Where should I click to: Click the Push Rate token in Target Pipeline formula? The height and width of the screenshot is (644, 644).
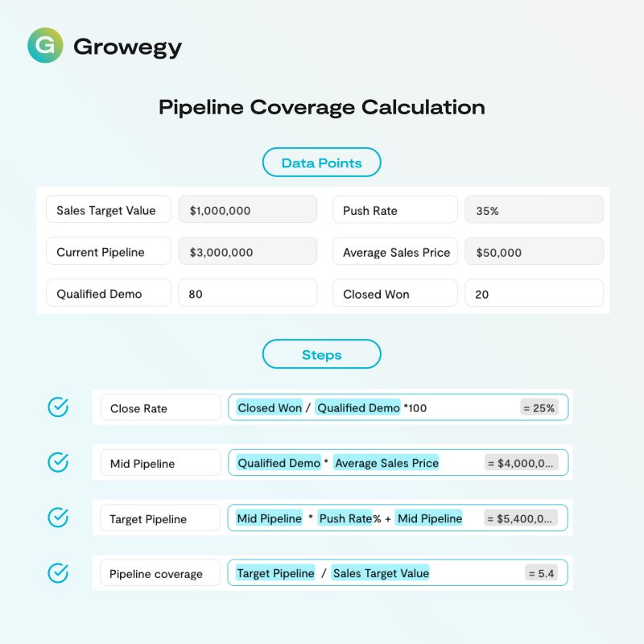click(x=345, y=518)
